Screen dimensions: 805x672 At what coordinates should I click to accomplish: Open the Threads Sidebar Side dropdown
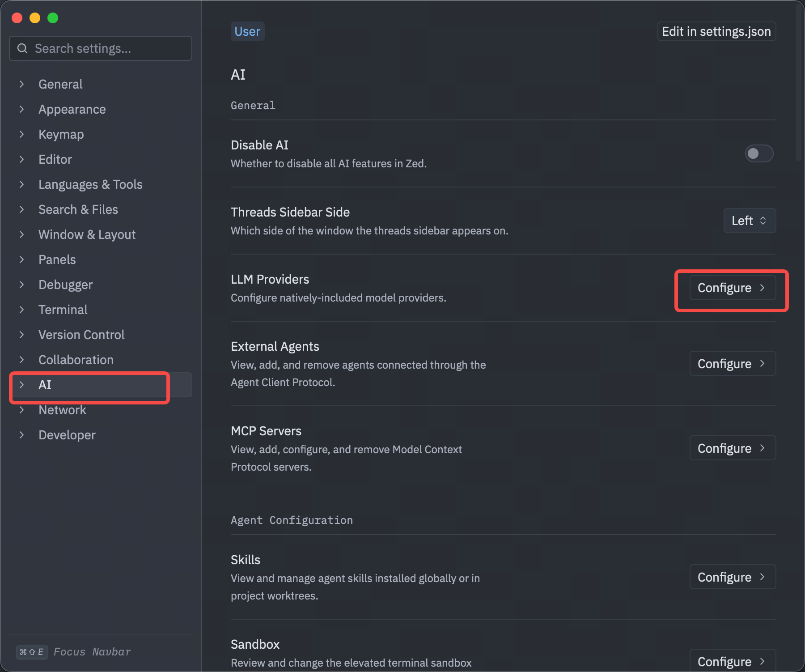[750, 221]
